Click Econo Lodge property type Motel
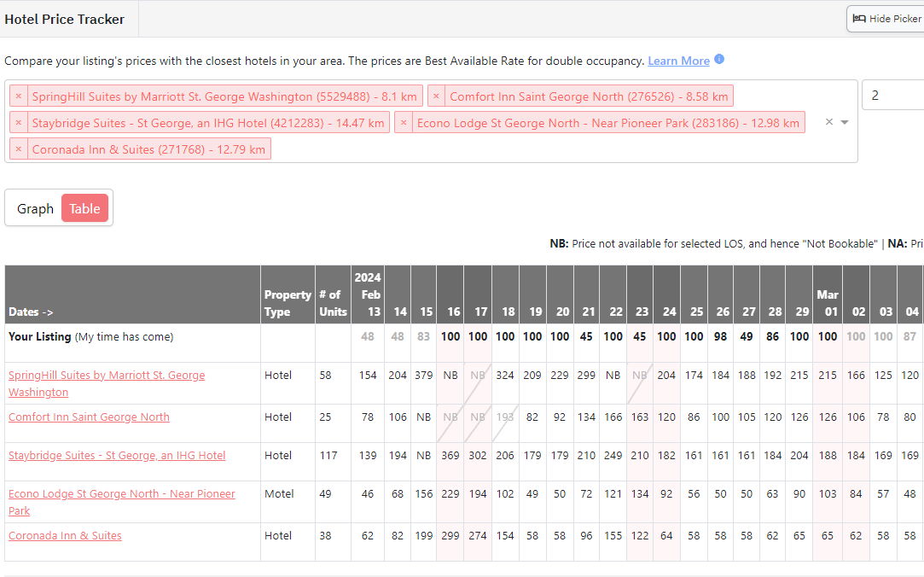924x577 pixels. [x=279, y=494]
